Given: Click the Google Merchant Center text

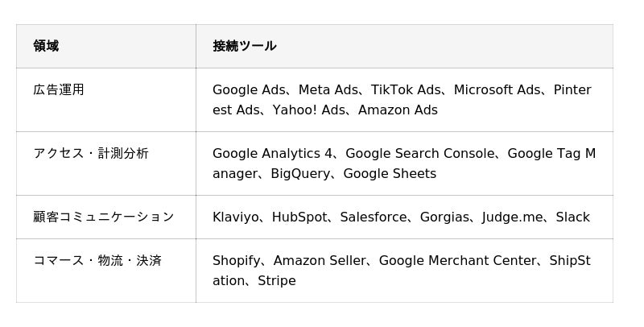Looking at the screenshot, I should tap(458, 260).
